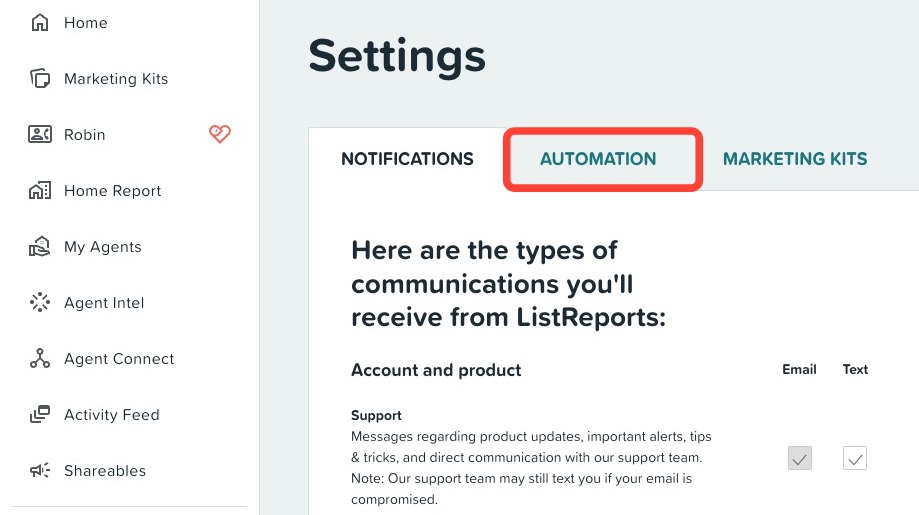Click the Activity Feed icon

40,414
